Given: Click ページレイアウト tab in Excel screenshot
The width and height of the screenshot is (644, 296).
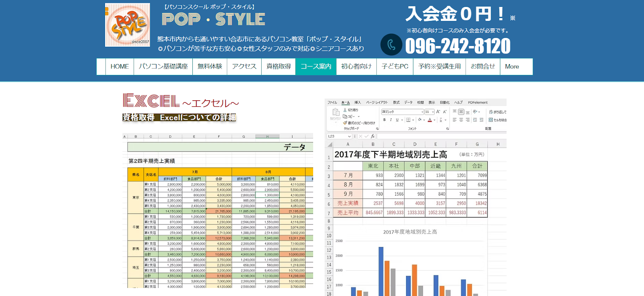Looking at the screenshot, I should pos(377,103).
